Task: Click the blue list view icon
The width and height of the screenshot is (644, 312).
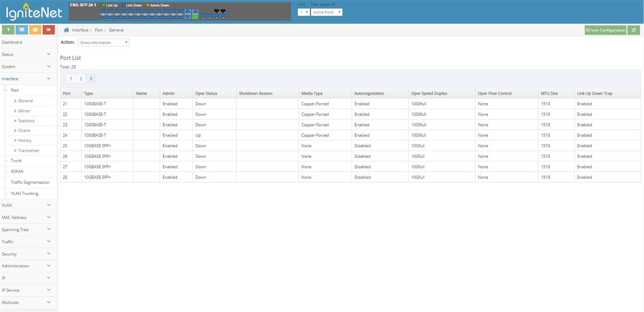Action: coord(22,30)
